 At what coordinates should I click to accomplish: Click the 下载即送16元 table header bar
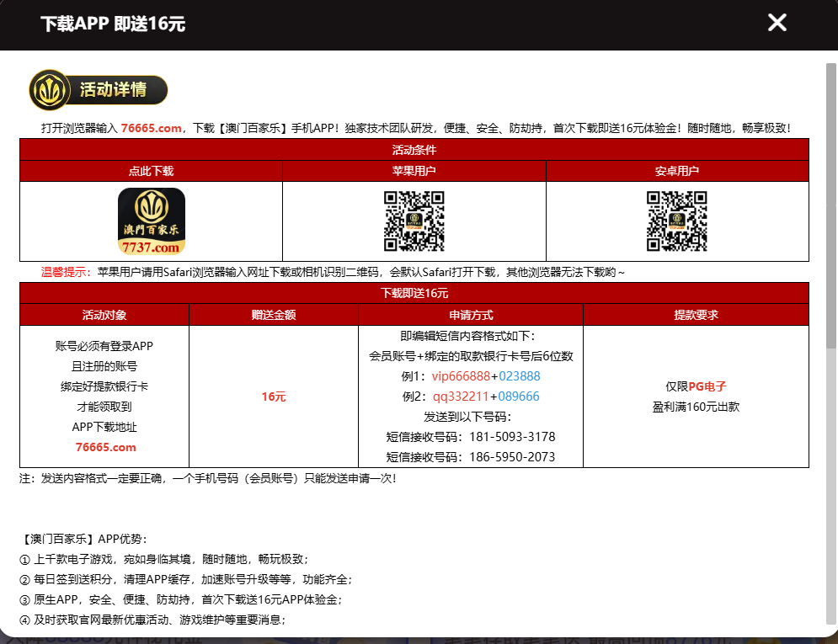pos(414,293)
